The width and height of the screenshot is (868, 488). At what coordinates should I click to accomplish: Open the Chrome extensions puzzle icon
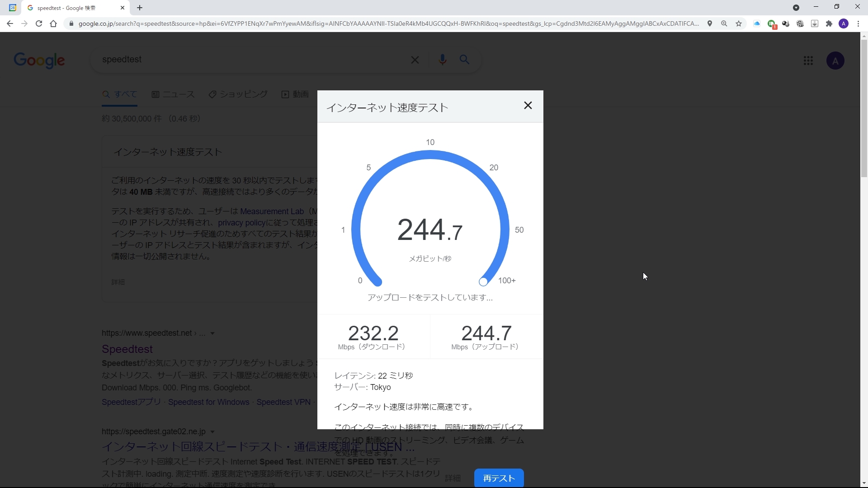tap(829, 23)
